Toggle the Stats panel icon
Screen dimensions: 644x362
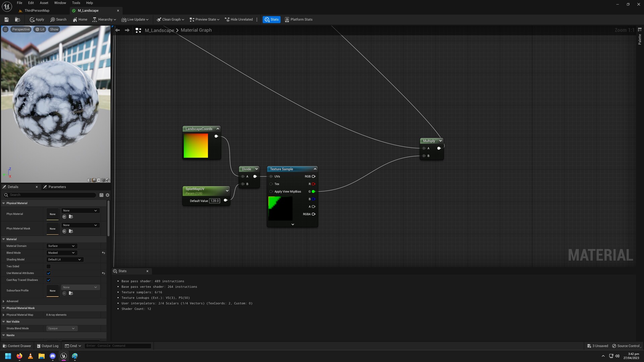pyautogui.click(x=271, y=19)
